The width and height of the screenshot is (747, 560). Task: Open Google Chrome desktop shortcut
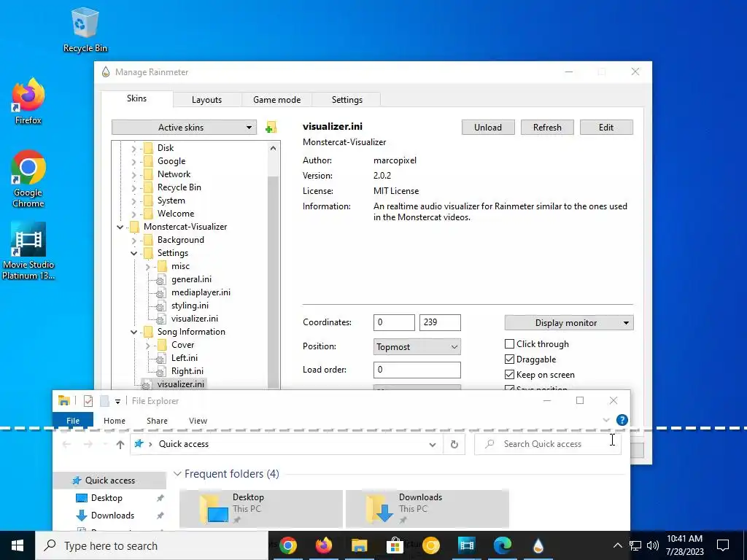pos(28,179)
